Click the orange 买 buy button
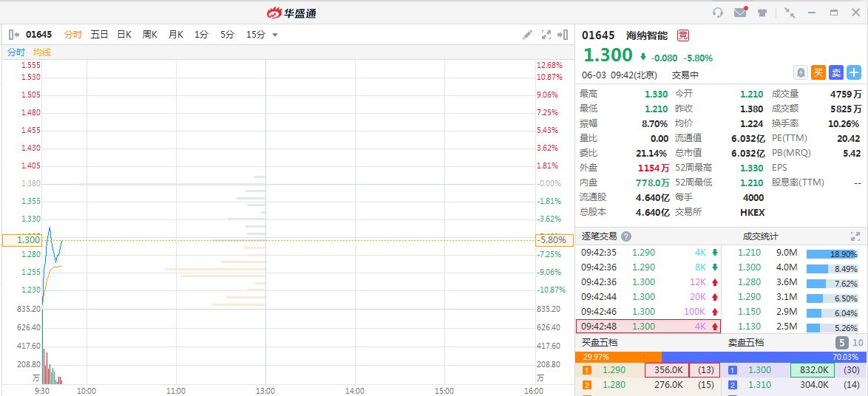Image resolution: width=868 pixels, height=396 pixels. [818, 72]
